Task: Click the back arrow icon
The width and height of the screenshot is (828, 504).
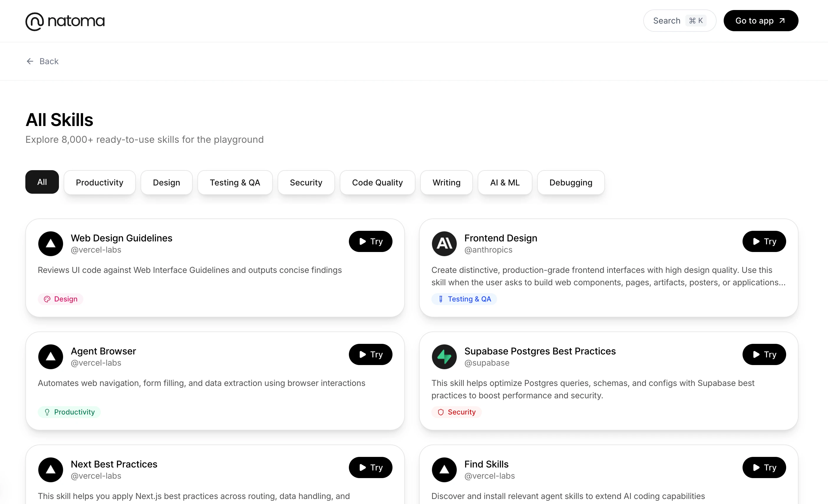Action: [x=30, y=61]
